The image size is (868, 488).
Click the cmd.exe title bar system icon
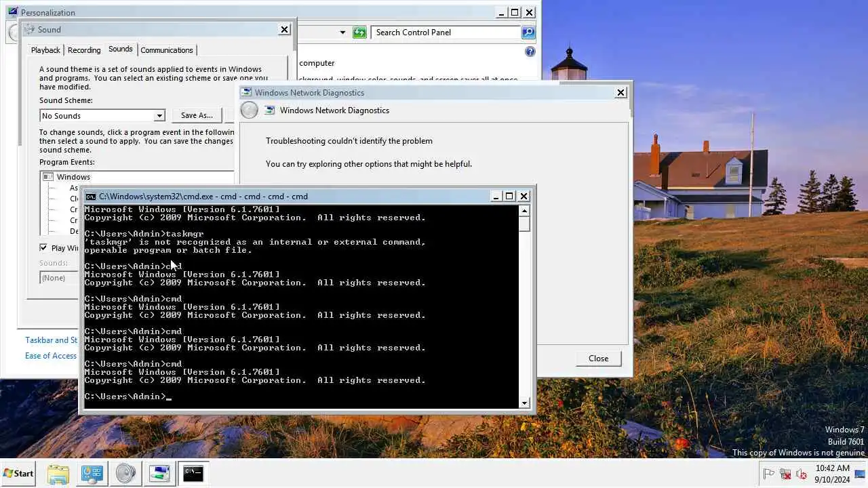pos(90,197)
